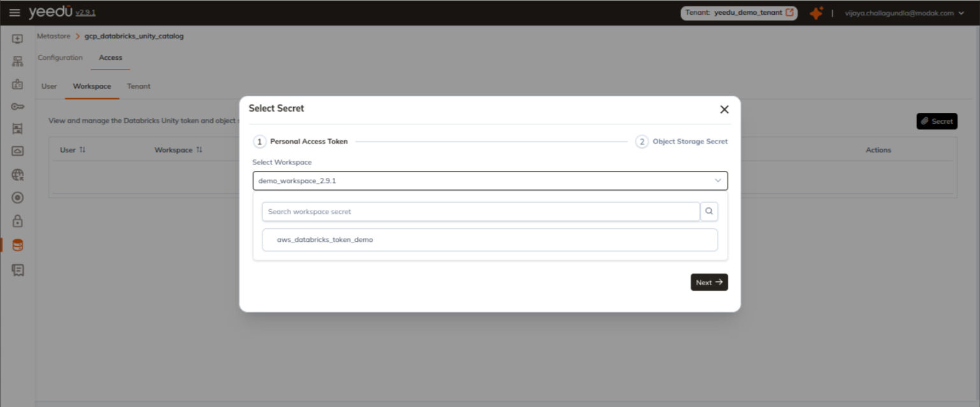Click the Next button in dialog
980x407 pixels.
point(709,283)
